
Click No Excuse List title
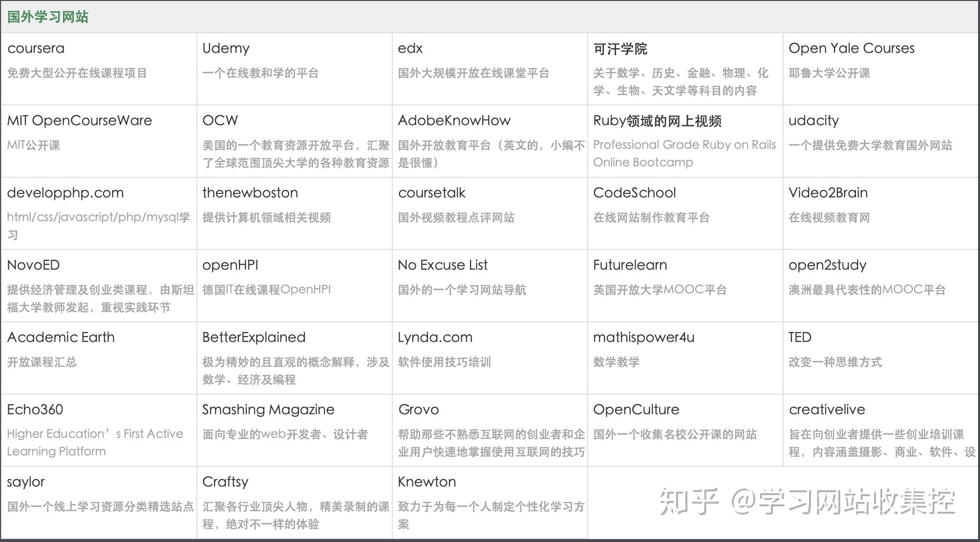point(442,265)
